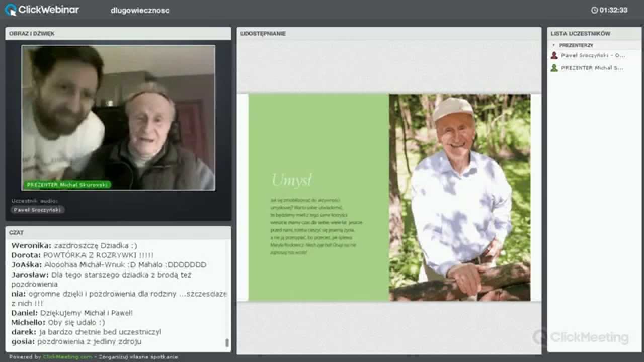Click the red user icon beside Paweł Sroczyński
644x362 pixels.
[554, 56]
